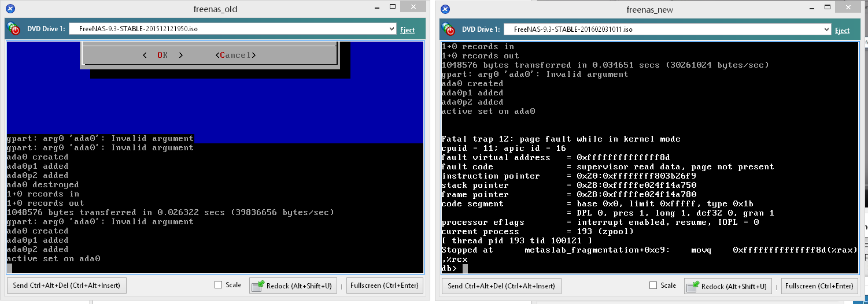This screenshot has width=868, height=304.
Task: Click 'Fatal trap 12' line in freenas_new console
Action: [x=561, y=139]
